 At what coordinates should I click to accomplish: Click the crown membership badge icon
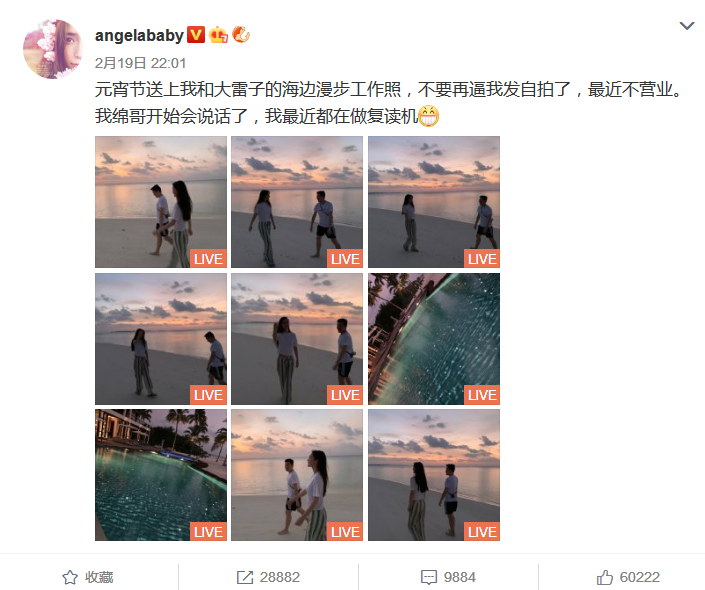pos(219,35)
